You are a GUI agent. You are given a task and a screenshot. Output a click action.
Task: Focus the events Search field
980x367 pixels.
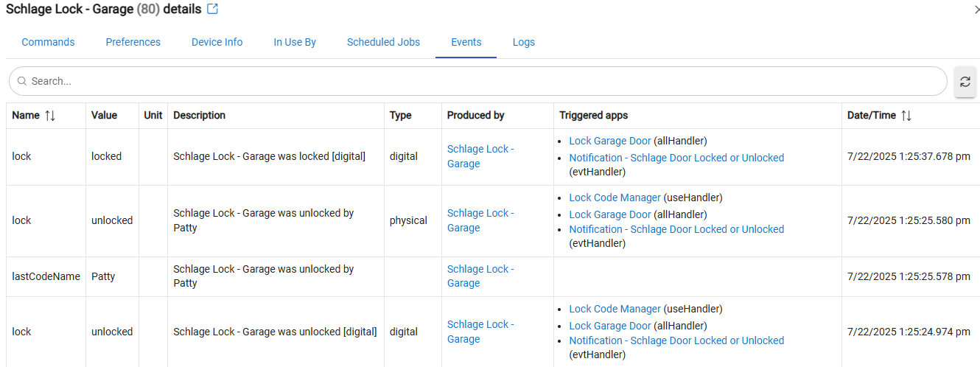click(x=479, y=81)
